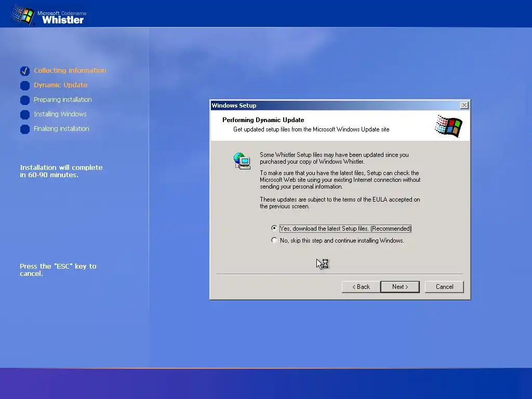Click 'Installation will complete in 60-90 minutes' text
The height and width of the screenshot is (399, 532).
pyautogui.click(x=61, y=171)
